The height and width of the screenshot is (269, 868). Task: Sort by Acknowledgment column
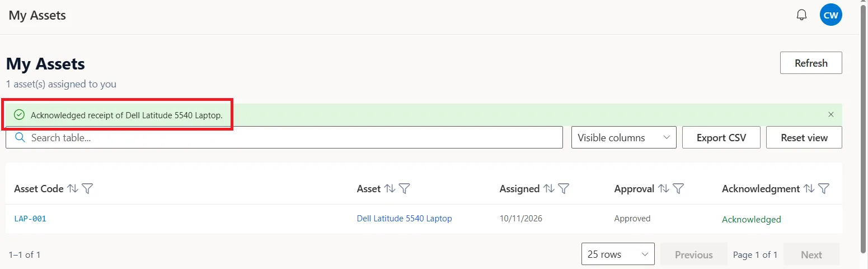pyautogui.click(x=809, y=189)
